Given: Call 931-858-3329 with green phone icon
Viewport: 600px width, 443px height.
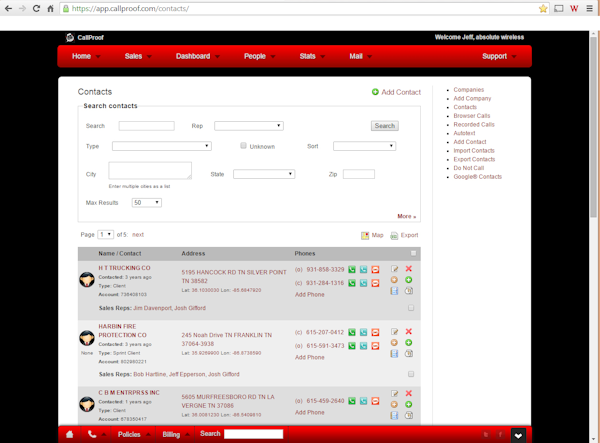Looking at the screenshot, I should pos(352,270).
